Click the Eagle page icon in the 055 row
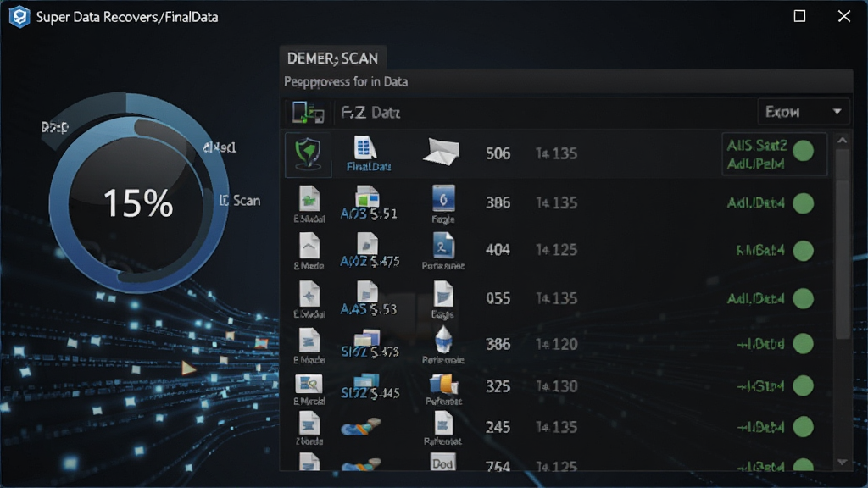868x488 pixels. click(x=442, y=294)
